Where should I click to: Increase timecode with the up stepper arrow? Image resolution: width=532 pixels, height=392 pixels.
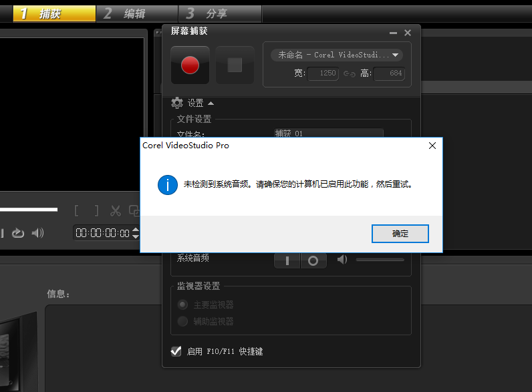[136, 230]
